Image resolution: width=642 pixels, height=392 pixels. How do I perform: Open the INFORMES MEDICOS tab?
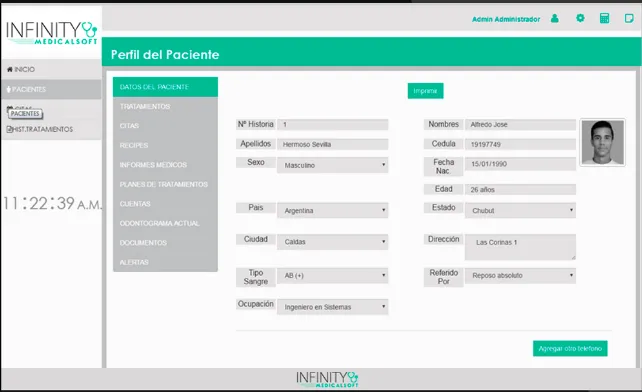(165, 165)
